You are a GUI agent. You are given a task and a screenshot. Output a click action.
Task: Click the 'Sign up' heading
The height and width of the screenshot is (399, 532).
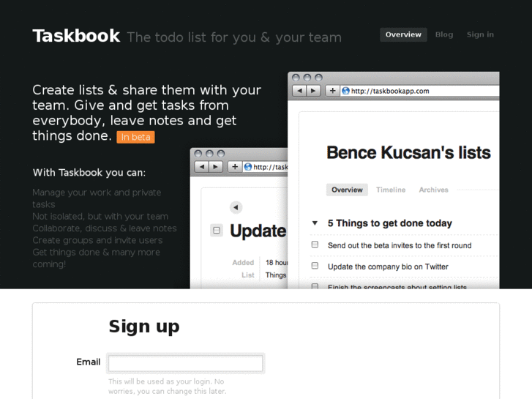tap(144, 327)
